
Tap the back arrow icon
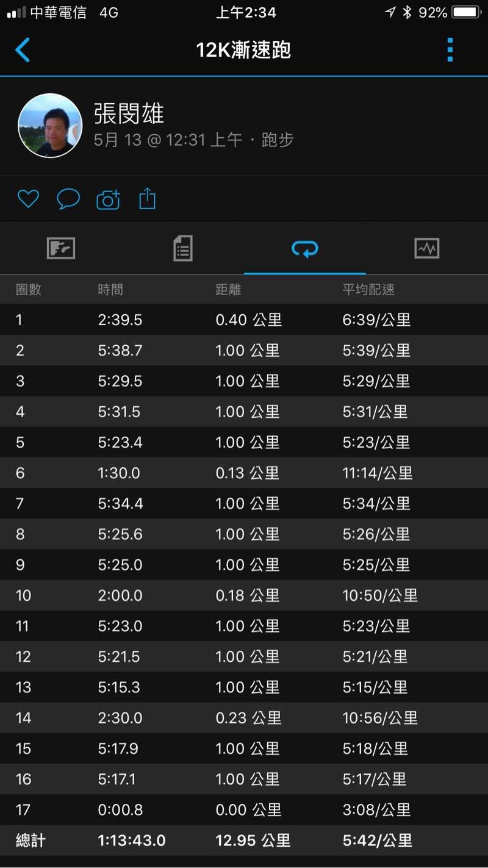click(23, 50)
